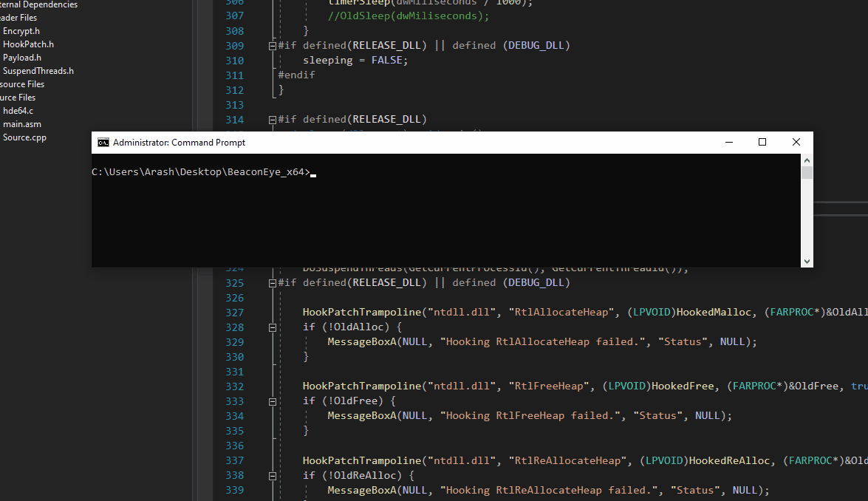Click in the Command Prompt input area
This screenshot has width=868, height=501.
(446, 211)
